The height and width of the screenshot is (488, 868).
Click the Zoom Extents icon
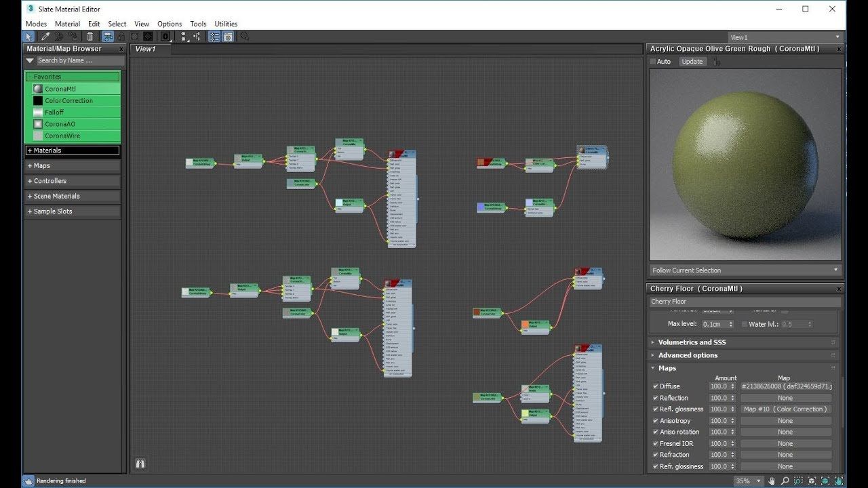pos(812,481)
